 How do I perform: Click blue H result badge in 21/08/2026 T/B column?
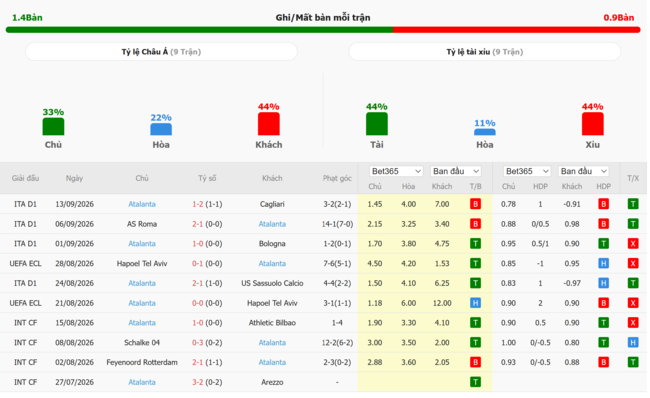[x=475, y=303]
